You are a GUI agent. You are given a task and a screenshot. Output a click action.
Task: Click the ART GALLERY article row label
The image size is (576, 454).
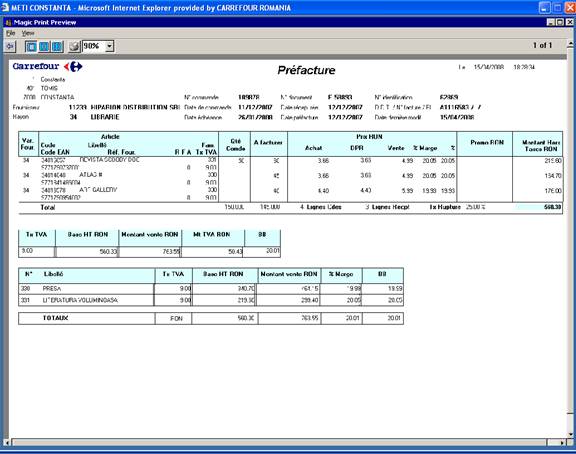point(98,190)
